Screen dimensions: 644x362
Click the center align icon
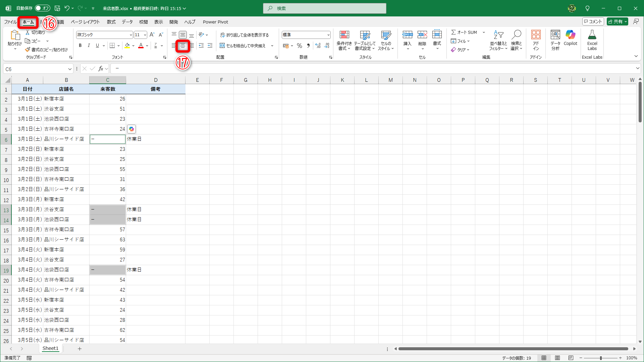(183, 46)
